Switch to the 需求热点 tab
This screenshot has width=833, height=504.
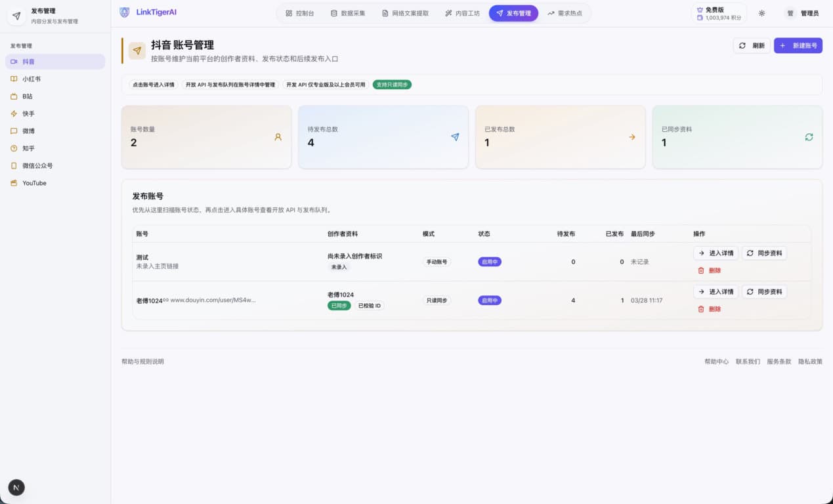pyautogui.click(x=564, y=13)
